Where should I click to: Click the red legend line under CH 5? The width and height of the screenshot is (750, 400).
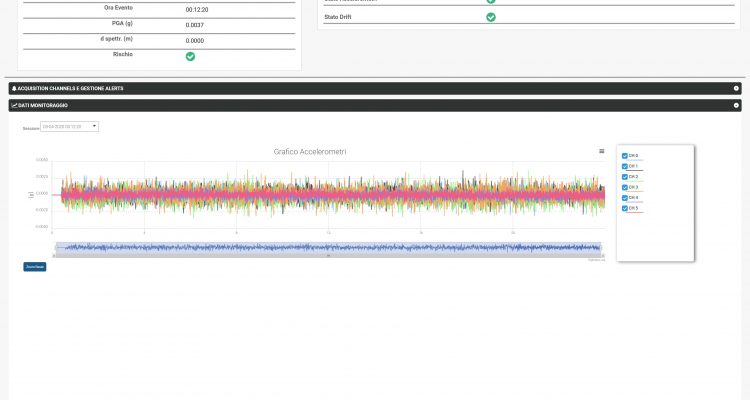click(635, 212)
